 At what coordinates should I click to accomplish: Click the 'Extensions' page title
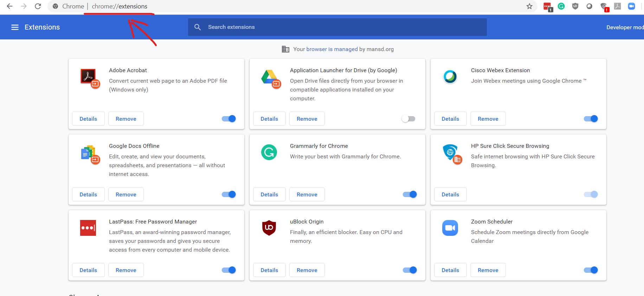[42, 27]
